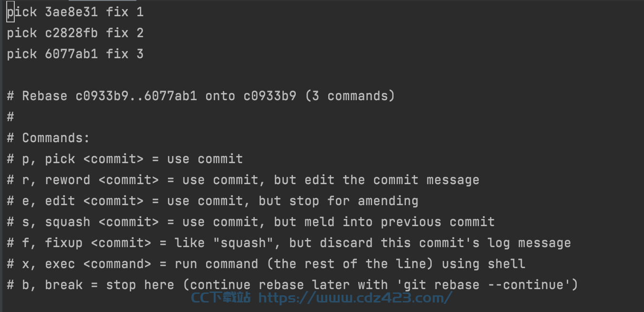Click the word pick before 3ae8e31
Screen dimensions: 644x312
click(x=22, y=12)
